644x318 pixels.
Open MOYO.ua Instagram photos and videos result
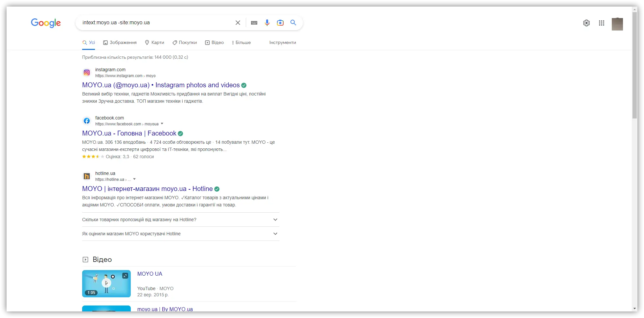click(x=161, y=85)
